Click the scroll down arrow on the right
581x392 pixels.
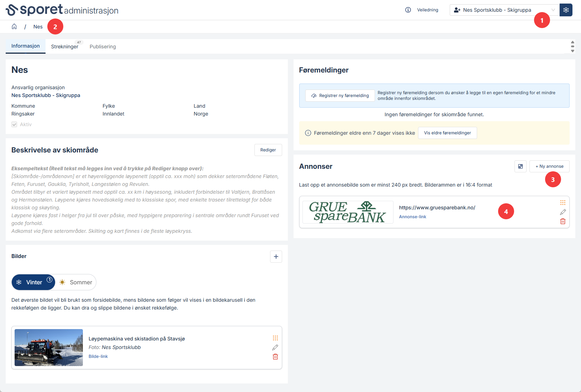tap(572, 51)
